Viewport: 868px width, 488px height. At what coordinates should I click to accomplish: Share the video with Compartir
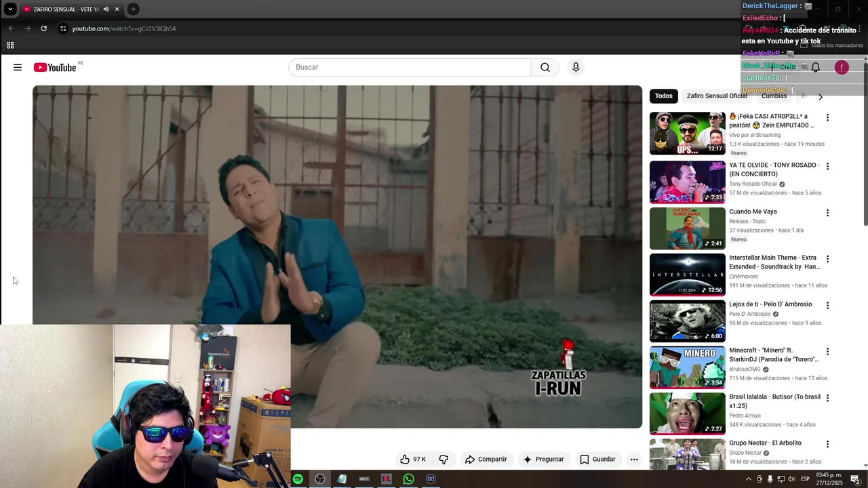click(x=486, y=459)
